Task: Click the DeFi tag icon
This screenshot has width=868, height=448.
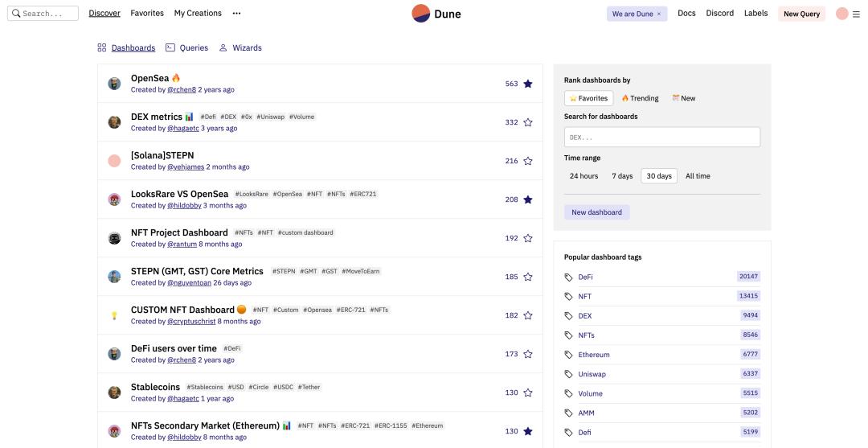Action: [x=569, y=277]
